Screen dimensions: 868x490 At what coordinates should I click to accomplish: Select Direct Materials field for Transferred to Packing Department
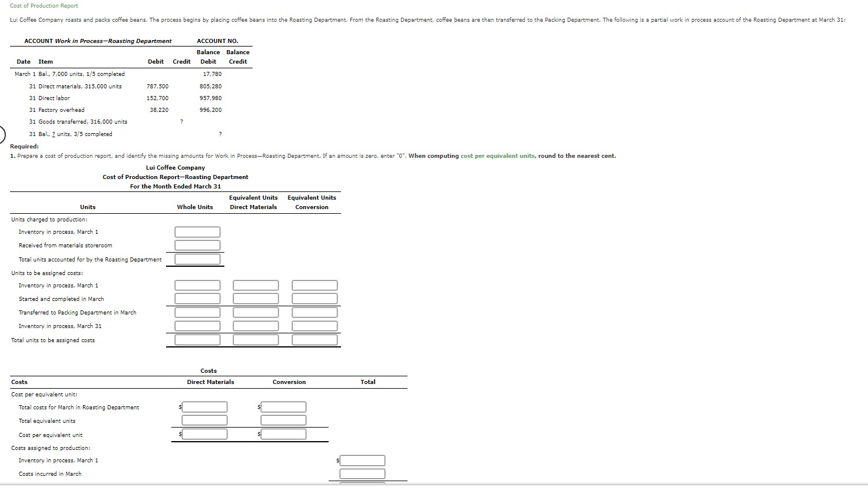(x=256, y=313)
